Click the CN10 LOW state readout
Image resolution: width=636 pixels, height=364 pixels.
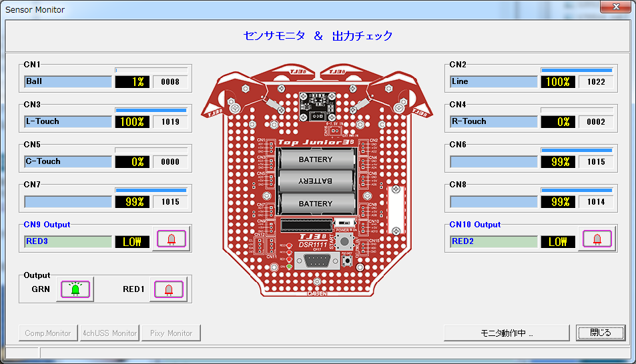pos(558,242)
